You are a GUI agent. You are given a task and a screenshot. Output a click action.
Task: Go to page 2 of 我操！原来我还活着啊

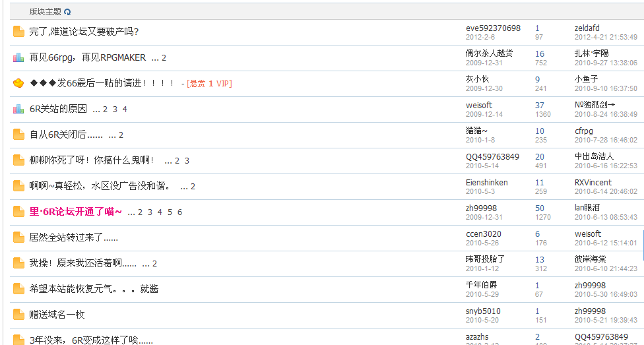click(154, 264)
